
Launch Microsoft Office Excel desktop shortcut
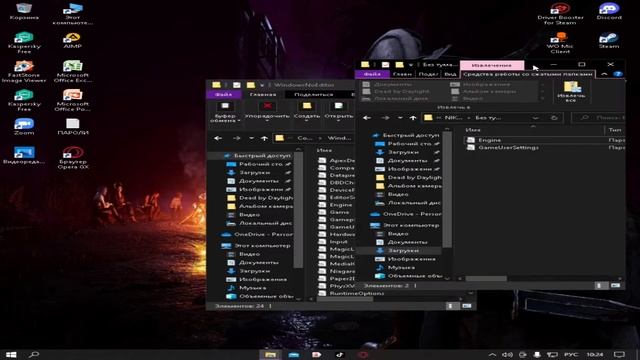point(73,71)
